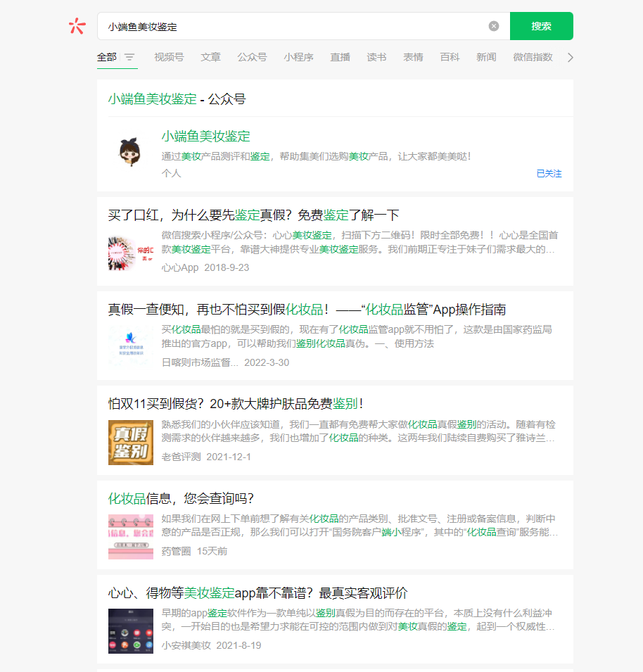
Task: Open article 怕双11买到假货
Action: (x=236, y=403)
